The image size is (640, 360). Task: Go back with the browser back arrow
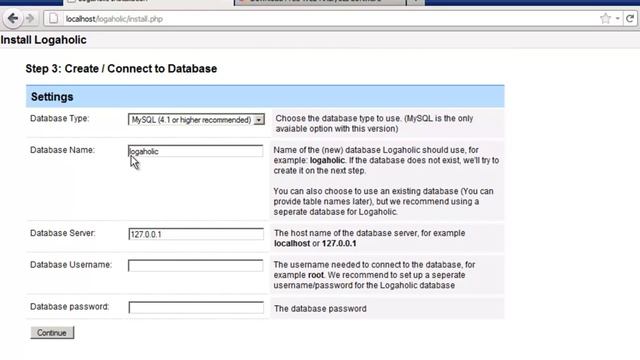(13, 18)
